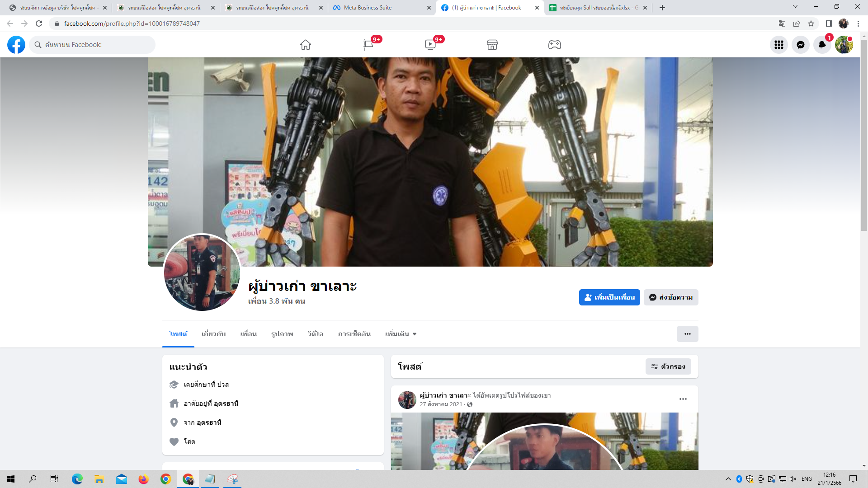The image size is (868, 488).
Task: Open the Marketplace storefront icon
Action: click(x=492, y=45)
